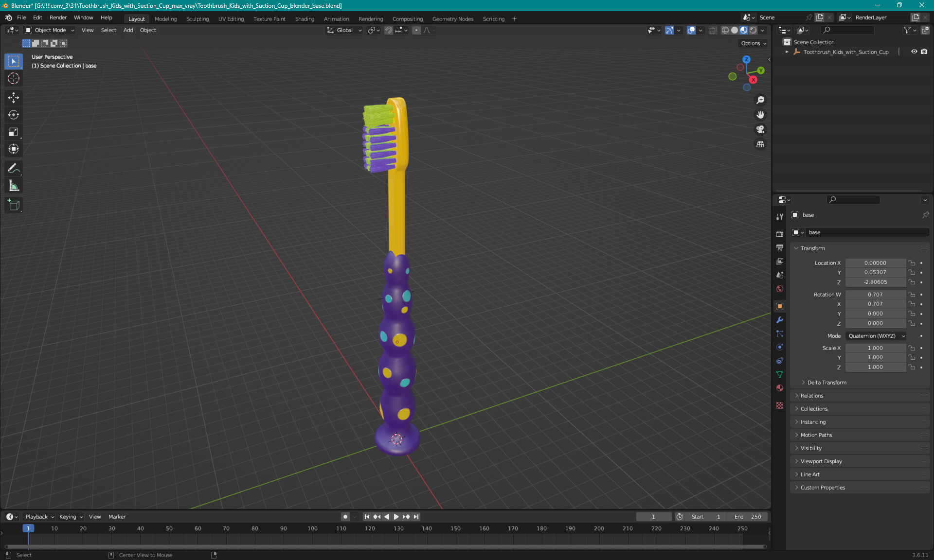The height and width of the screenshot is (560, 934).
Task: Jump to timeline end button
Action: tap(416, 517)
